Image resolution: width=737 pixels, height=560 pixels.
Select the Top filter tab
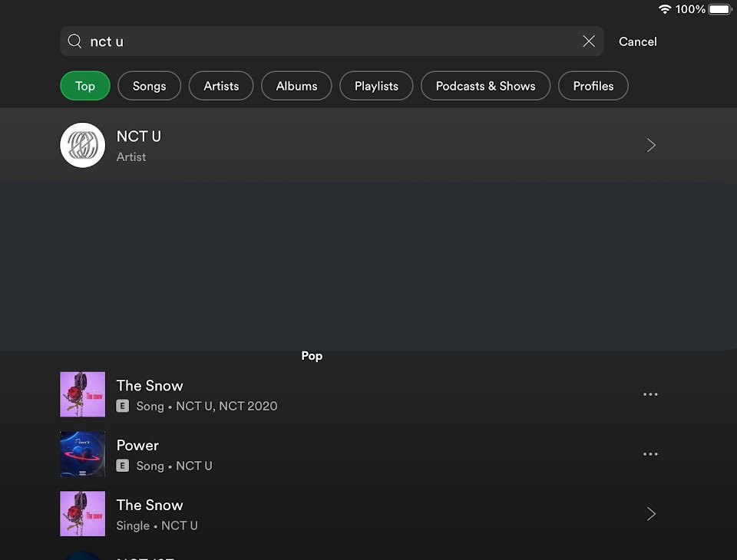(85, 86)
